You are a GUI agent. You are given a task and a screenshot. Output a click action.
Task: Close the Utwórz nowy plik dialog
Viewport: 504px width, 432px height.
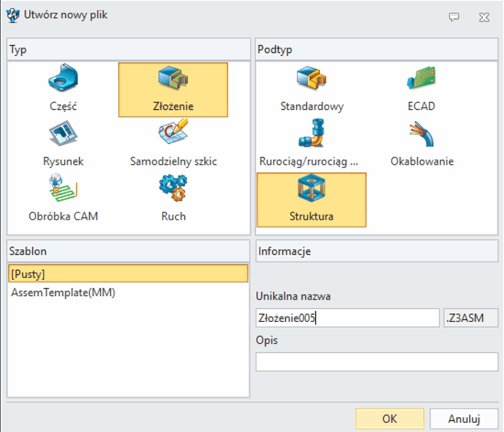pyautogui.click(x=484, y=17)
